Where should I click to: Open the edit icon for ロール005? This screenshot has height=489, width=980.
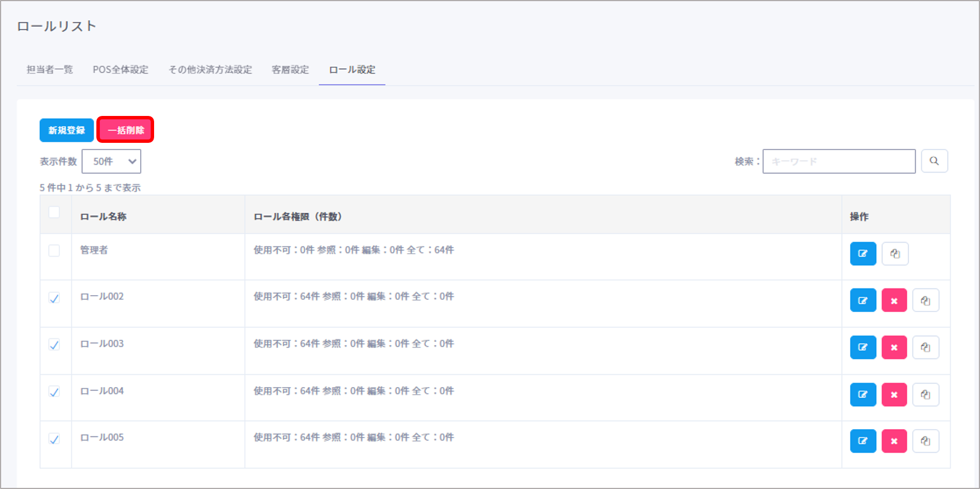click(x=863, y=441)
